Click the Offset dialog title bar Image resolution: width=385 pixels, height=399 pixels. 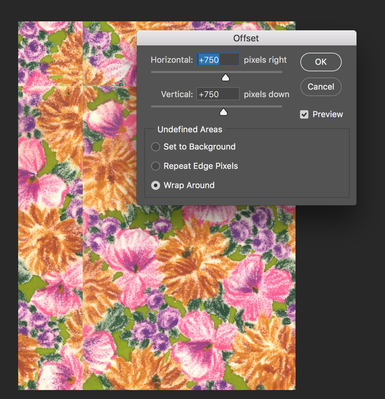tap(246, 38)
